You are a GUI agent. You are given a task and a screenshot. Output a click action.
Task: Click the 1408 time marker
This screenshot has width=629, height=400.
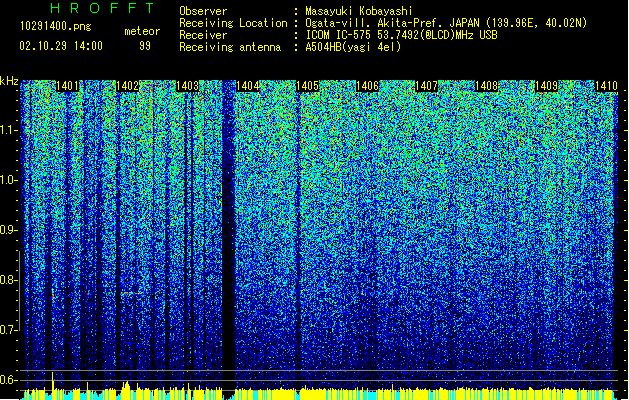coord(487,86)
